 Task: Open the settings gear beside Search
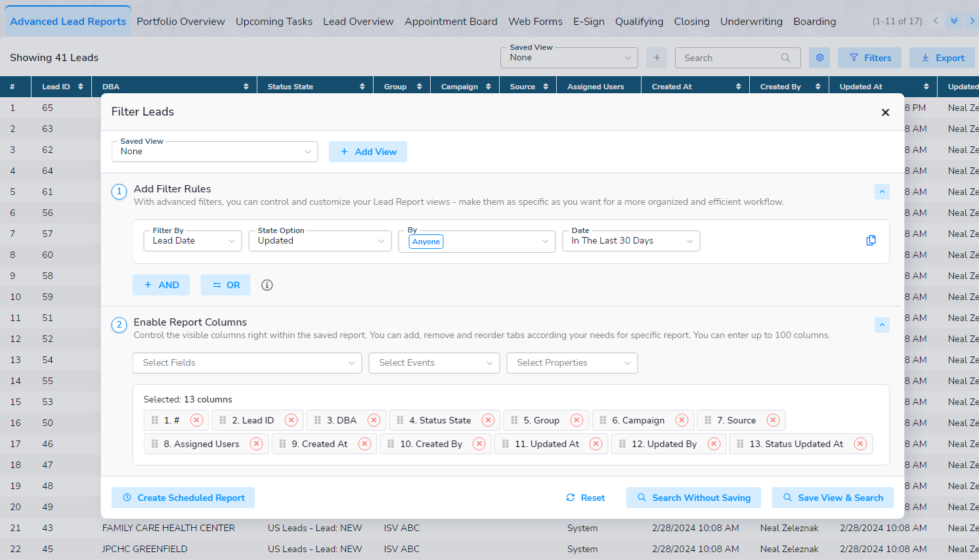(819, 58)
